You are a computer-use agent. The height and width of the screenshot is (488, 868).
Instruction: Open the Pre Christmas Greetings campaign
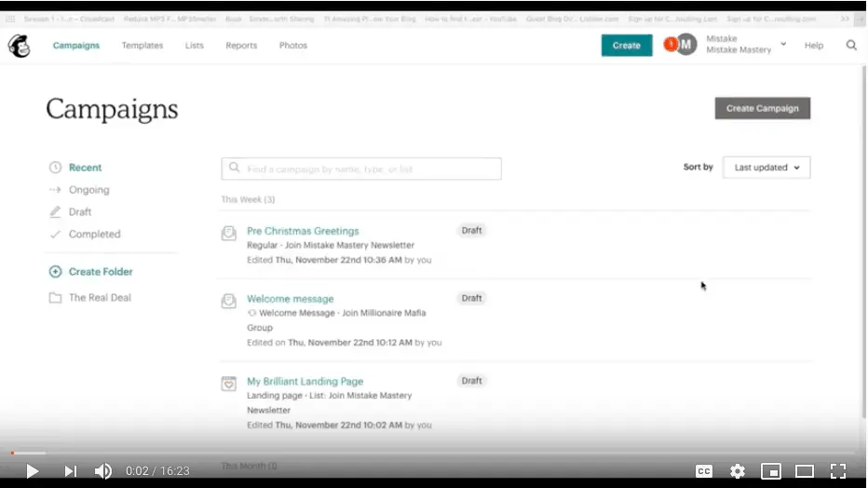point(303,231)
